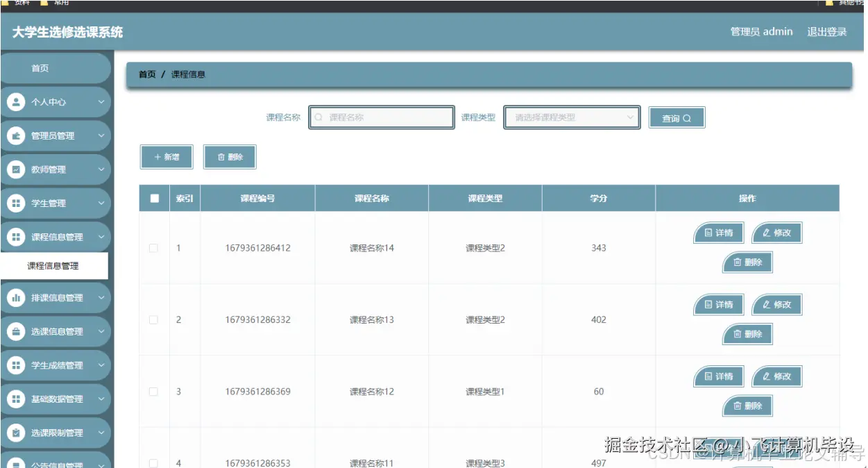The width and height of the screenshot is (868, 468).
Task: Expand 学生管理 menu chevron
Action: (101, 203)
